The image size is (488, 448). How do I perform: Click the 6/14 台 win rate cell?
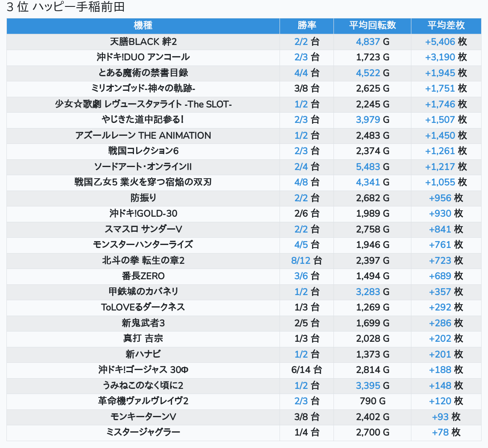point(306,370)
